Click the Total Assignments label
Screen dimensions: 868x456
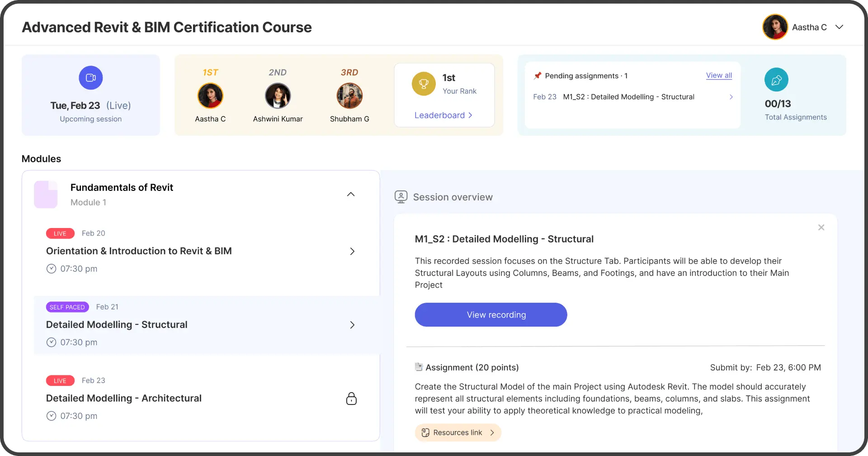pyautogui.click(x=796, y=117)
